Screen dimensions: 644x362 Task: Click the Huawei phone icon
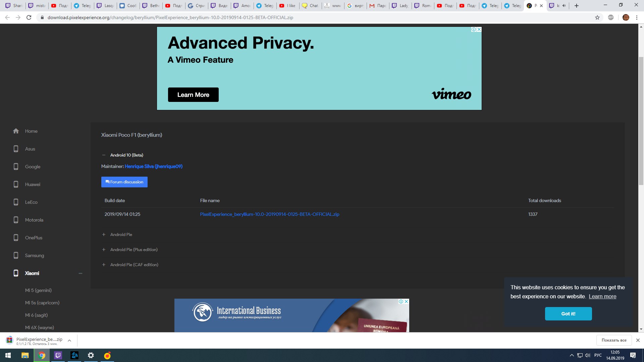tap(16, 184)
